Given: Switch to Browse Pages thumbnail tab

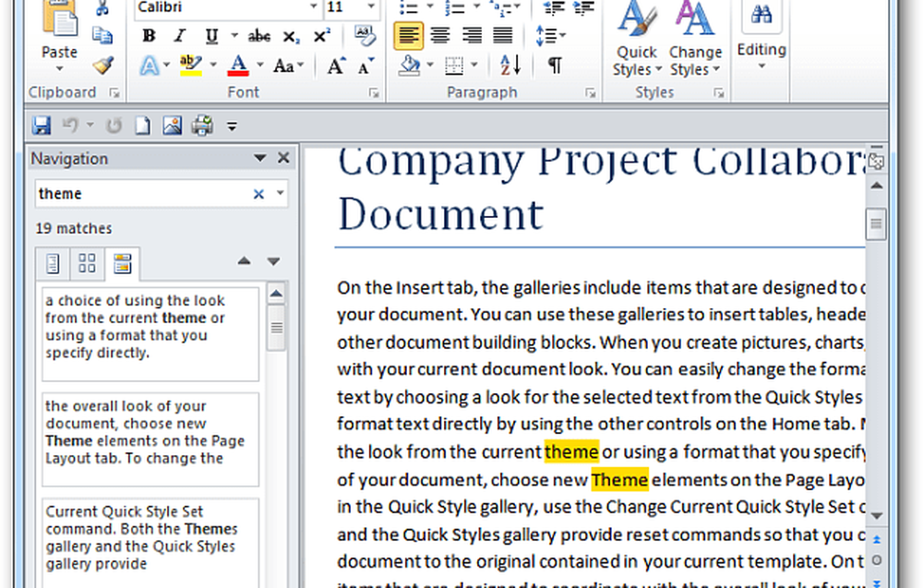Looking at the screenshot, I should point(87,264).
